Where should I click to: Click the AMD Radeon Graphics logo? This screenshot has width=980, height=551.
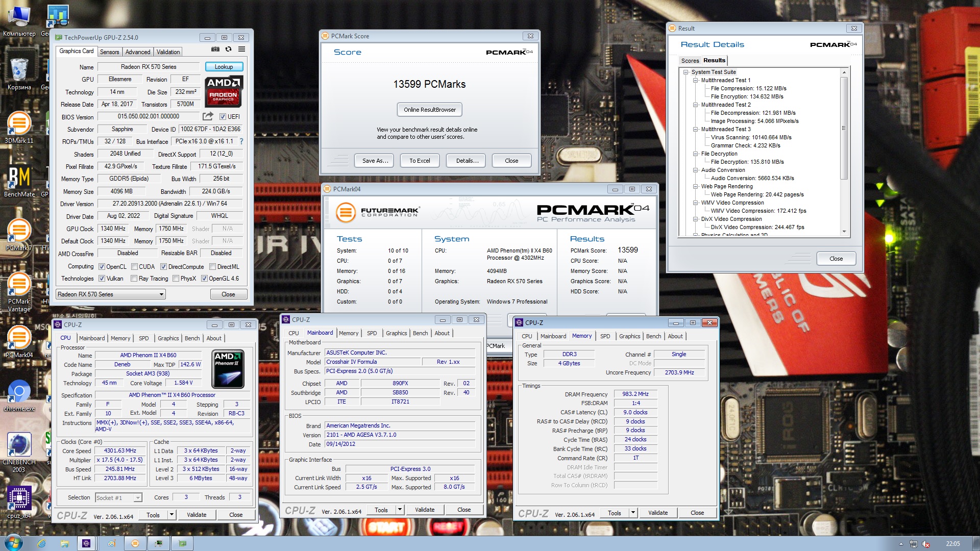(x=224, y=91)
